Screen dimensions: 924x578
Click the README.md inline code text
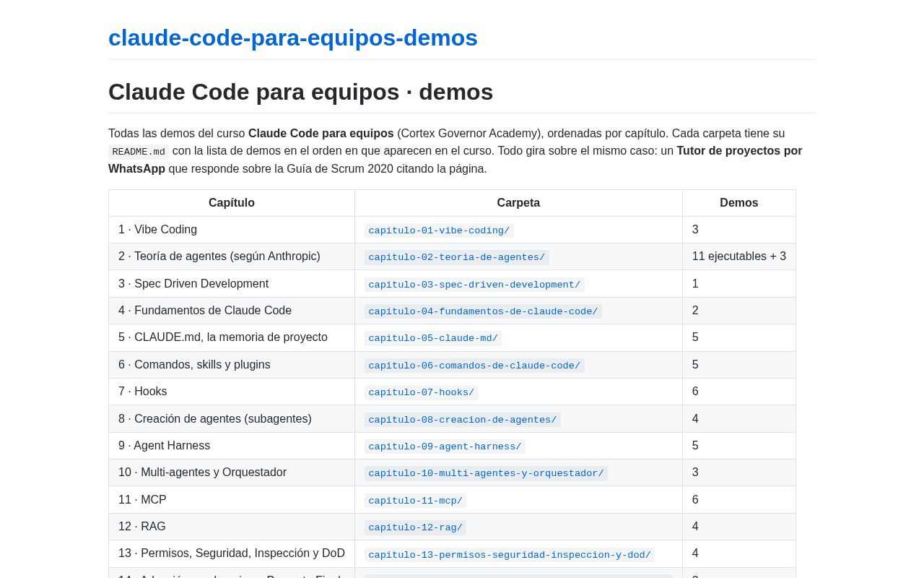click(139, 152)
